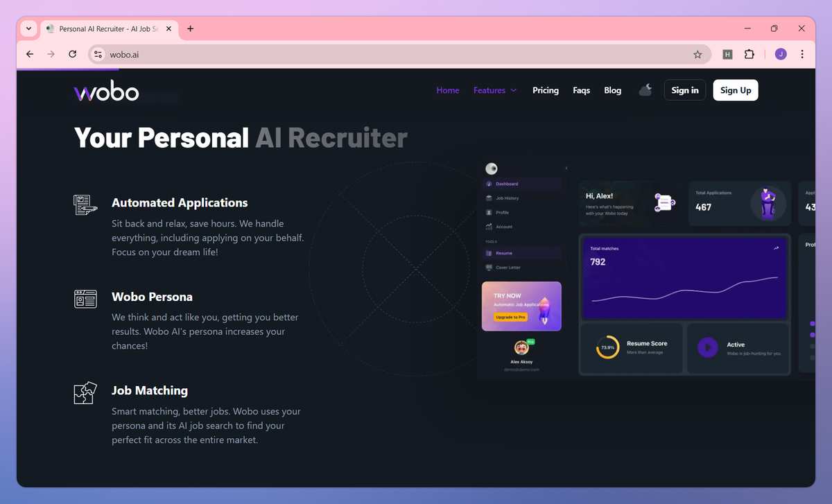Open the Home nav link
This screenshot has height=504, width=832.
click(x=448, y=90)
